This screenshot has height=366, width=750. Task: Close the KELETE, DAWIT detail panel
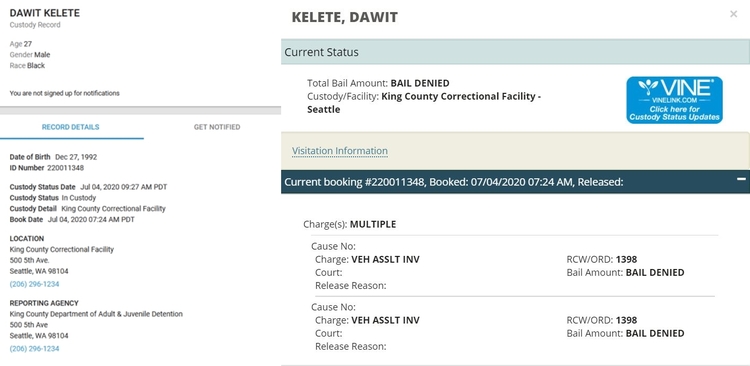[x=733, y=14]
